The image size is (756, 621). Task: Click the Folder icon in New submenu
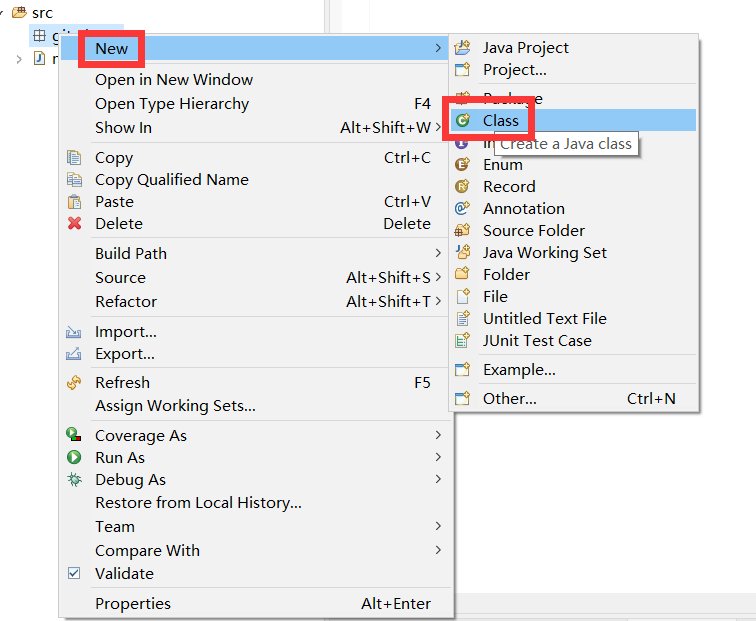(x=462, y=274)
